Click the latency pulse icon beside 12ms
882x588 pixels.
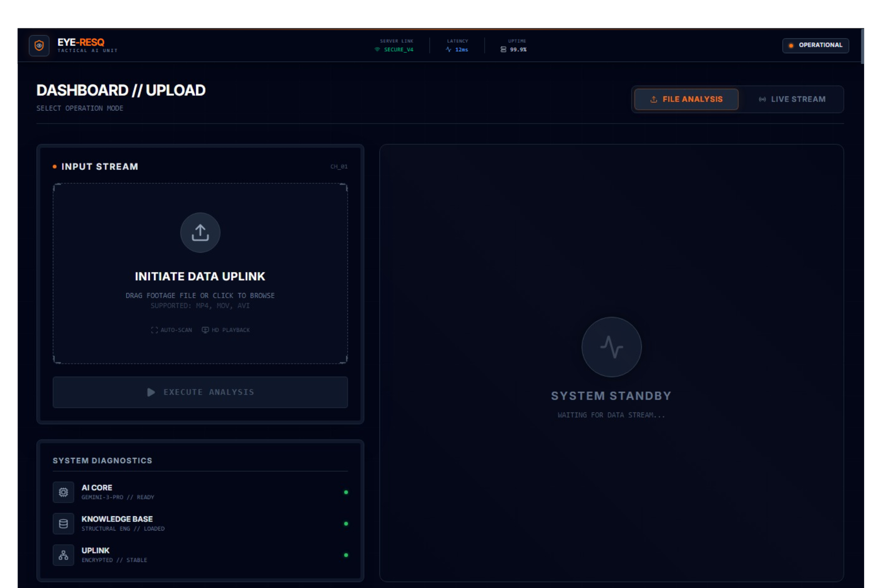[448, 50]
